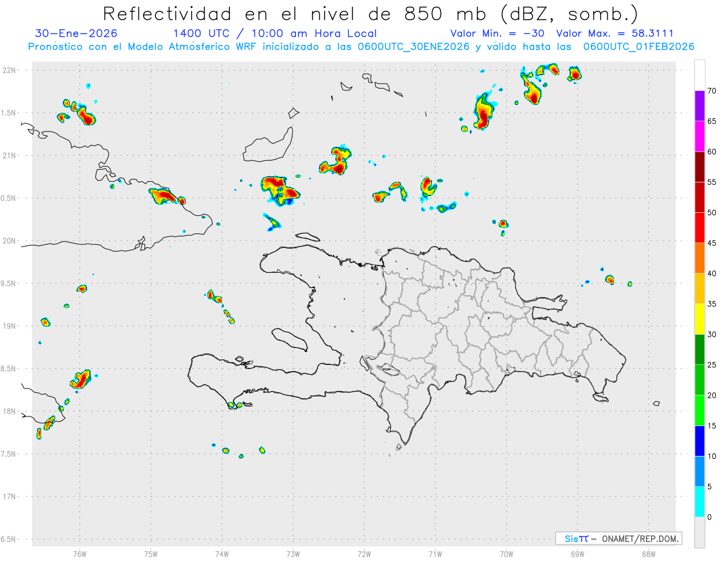Click the '9.5N' latitude tick label
This screenshot has width=728, height=562.
[x=8, y=284]
